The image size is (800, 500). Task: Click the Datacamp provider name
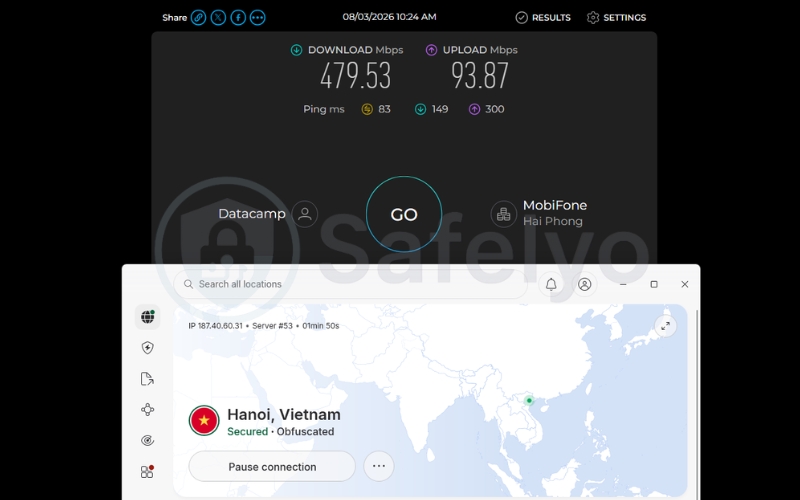[x=252, y=214]
